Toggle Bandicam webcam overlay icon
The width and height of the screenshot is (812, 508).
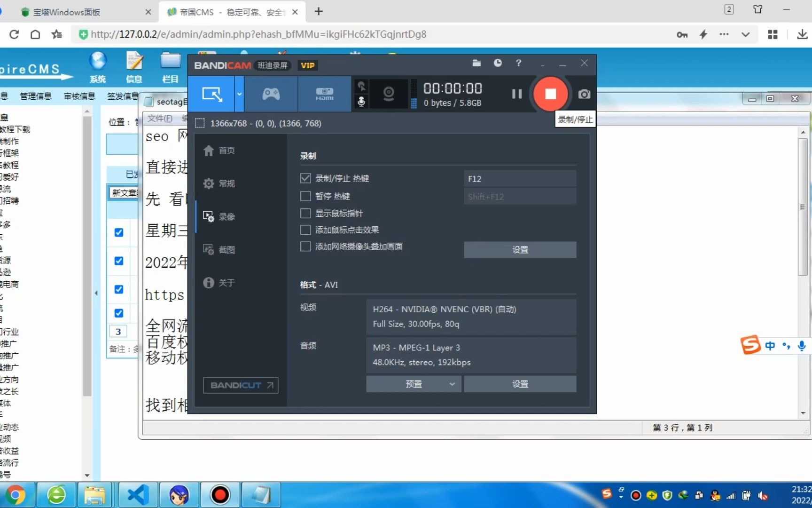[x=389, y=94]
